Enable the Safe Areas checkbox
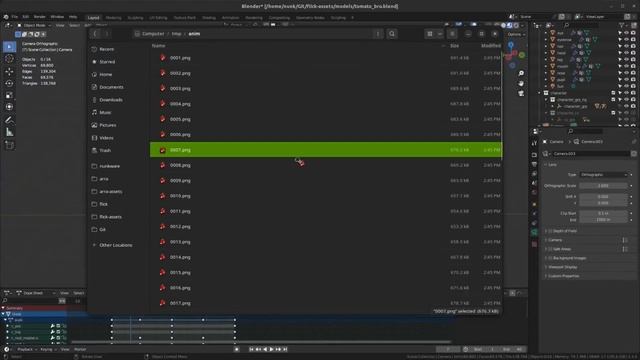640x360 pixels. coord(550,249)
